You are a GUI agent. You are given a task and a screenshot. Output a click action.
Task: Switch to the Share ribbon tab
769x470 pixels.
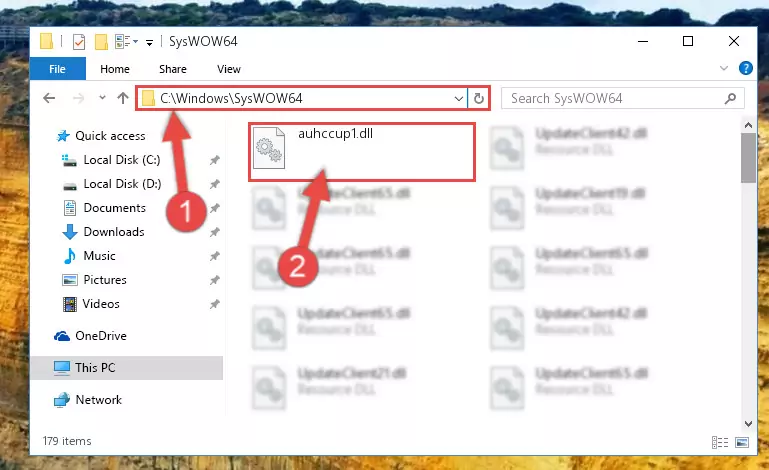(x=173, y=69)
